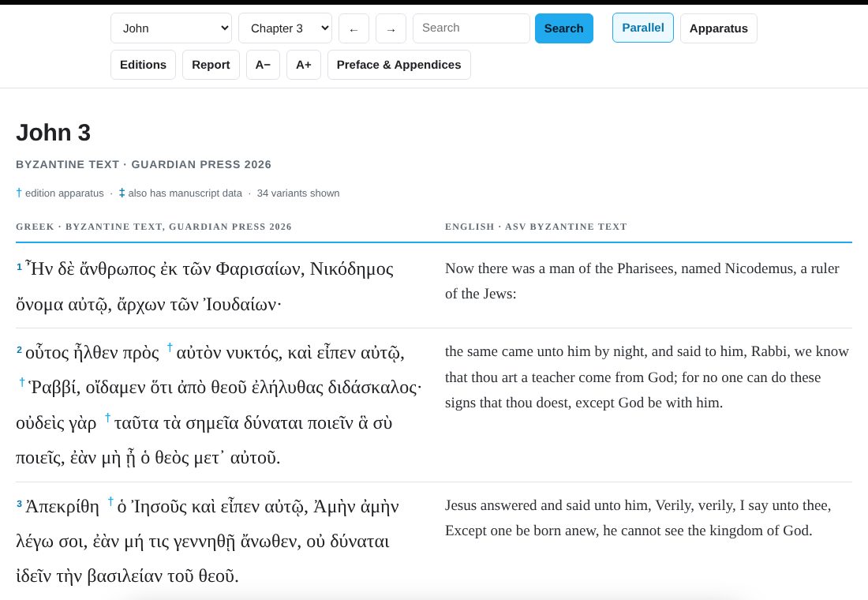Click into the Search input field

(x=471, y=28)
